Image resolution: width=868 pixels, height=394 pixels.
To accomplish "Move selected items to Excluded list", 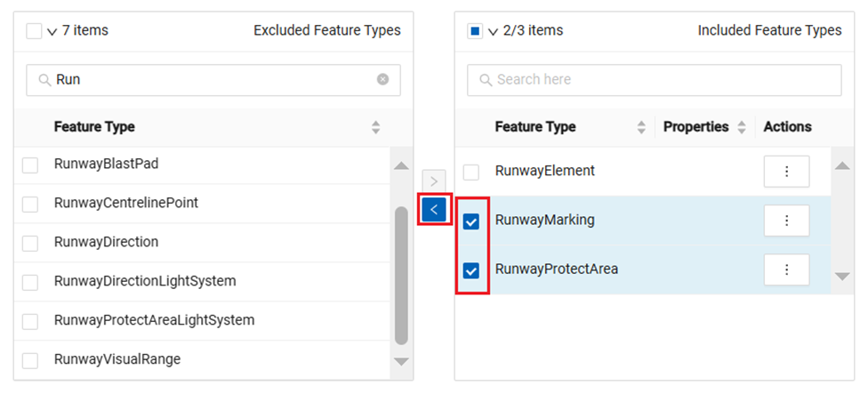I will 434,209.
